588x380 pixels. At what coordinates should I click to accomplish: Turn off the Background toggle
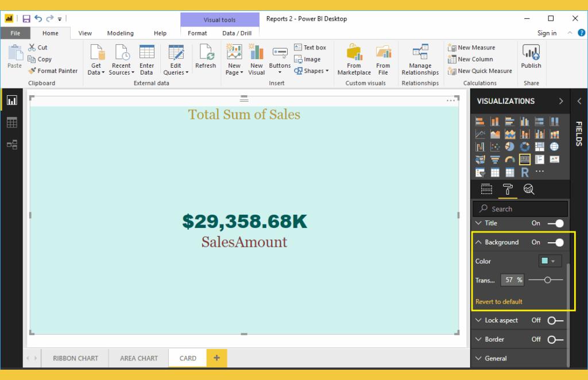[555, 242]
